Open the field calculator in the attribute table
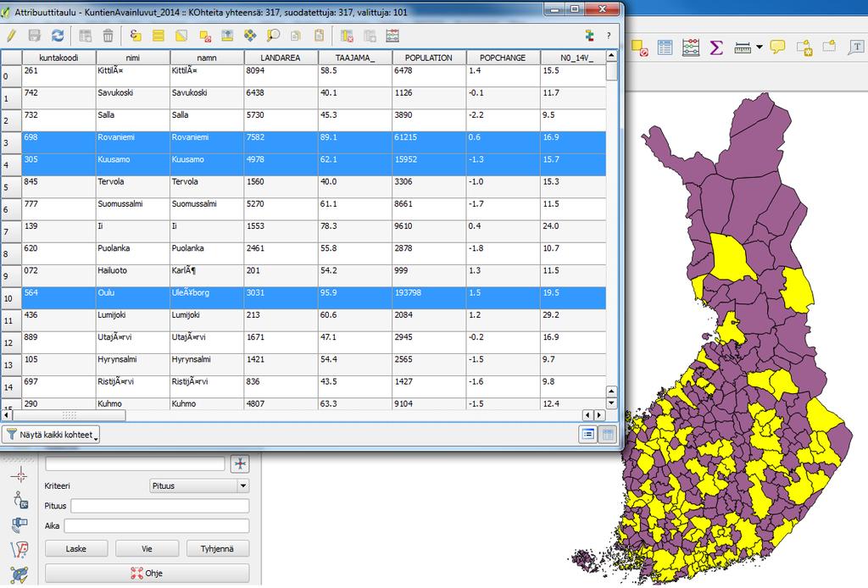 pos(392,36)
